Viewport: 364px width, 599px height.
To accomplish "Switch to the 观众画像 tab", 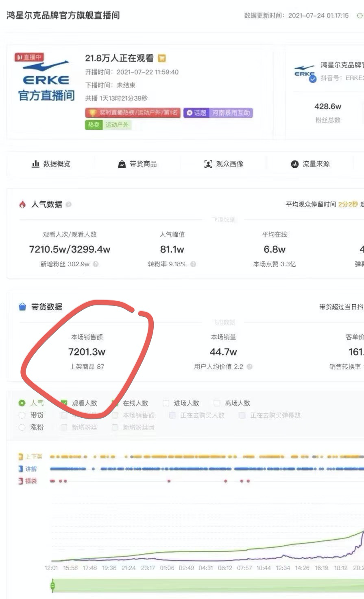I will point(224,164).
